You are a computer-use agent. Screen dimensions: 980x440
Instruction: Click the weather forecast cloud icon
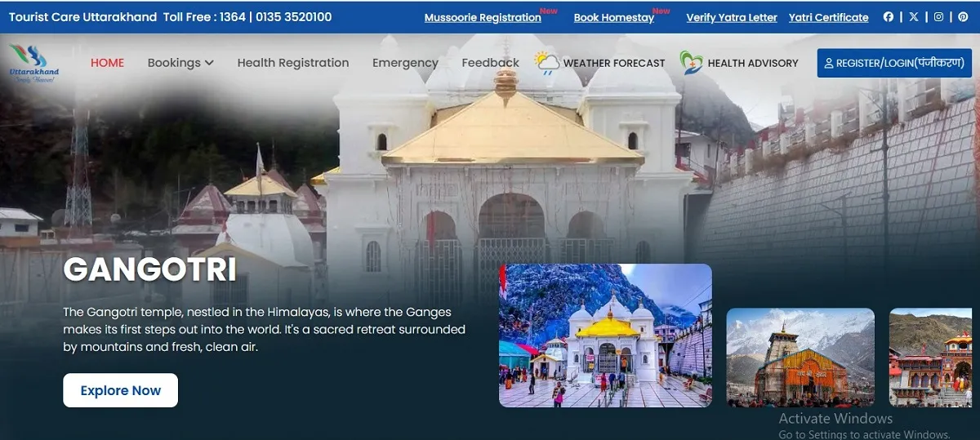(x=546, y=63)
